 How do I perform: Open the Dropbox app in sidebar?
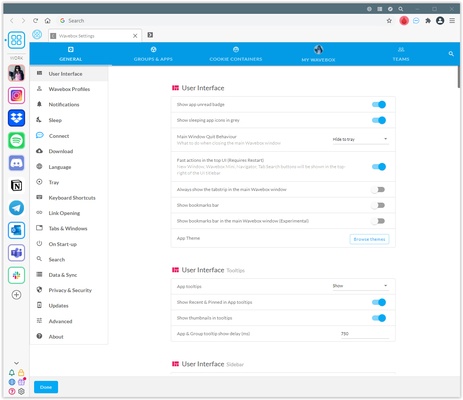[x=16, y=118]
